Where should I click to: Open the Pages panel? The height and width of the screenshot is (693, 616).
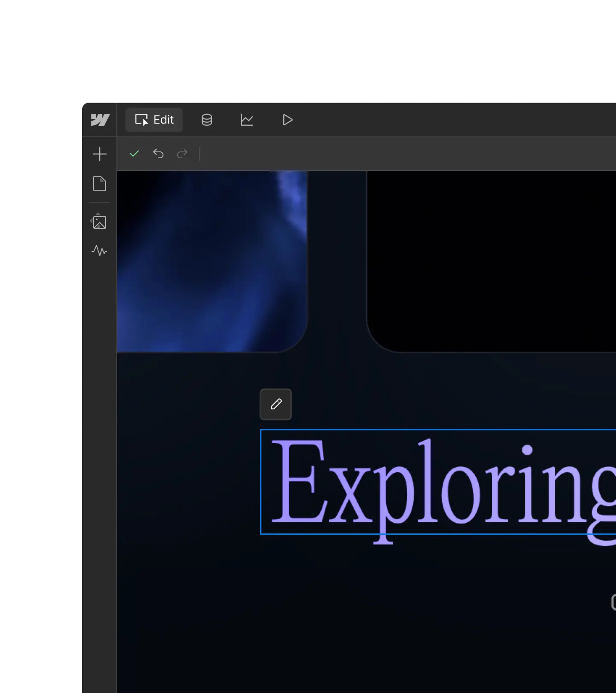click(100, 184)
